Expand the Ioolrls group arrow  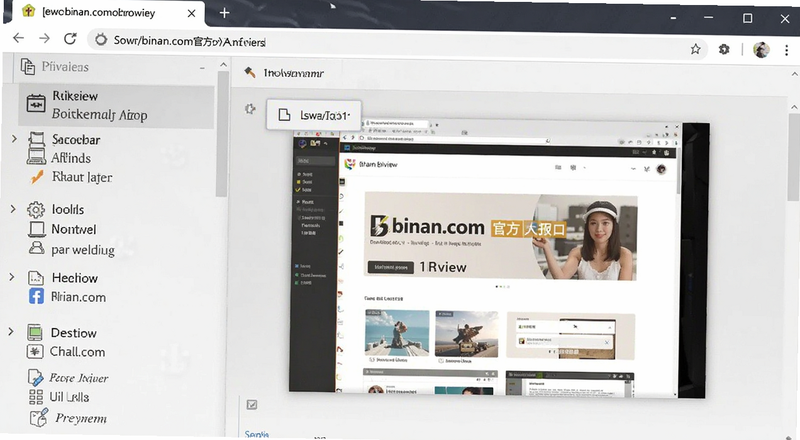[13, 208]
